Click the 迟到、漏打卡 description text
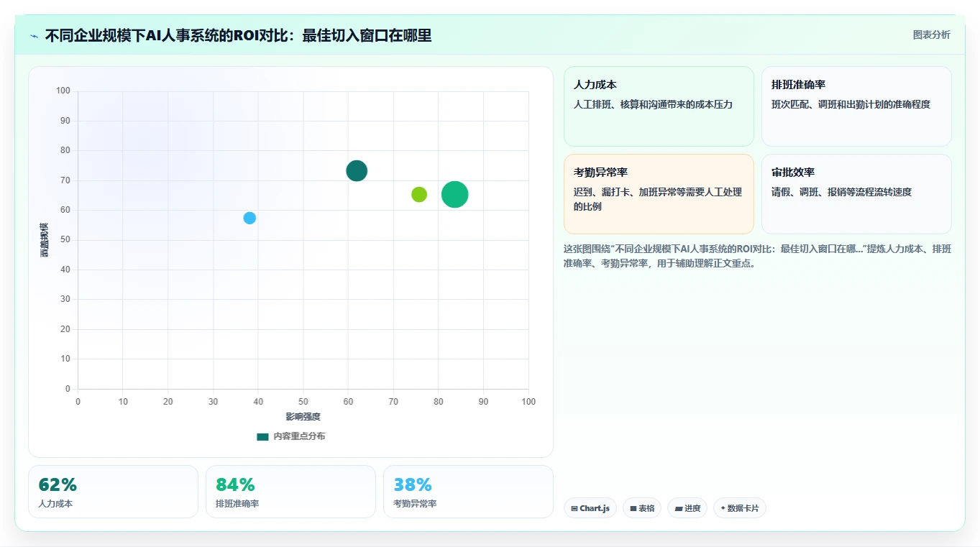This screenshot has height=547, width=980. click(658, 199)
